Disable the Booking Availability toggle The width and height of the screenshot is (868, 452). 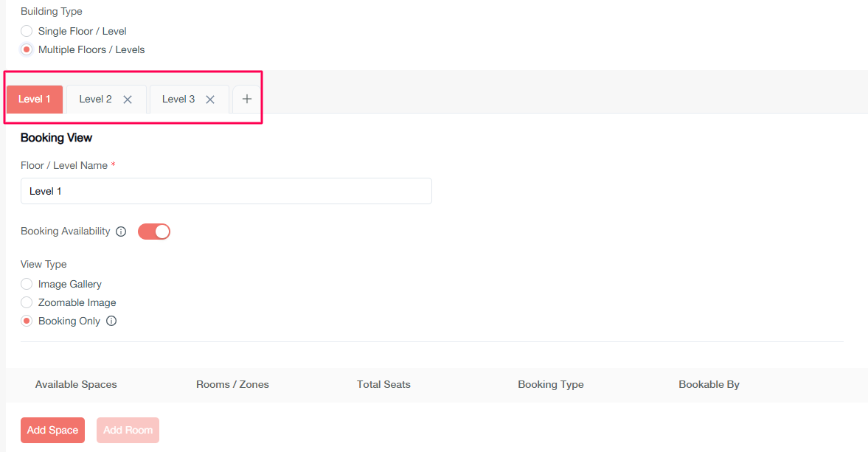click(x=154, y=232)
